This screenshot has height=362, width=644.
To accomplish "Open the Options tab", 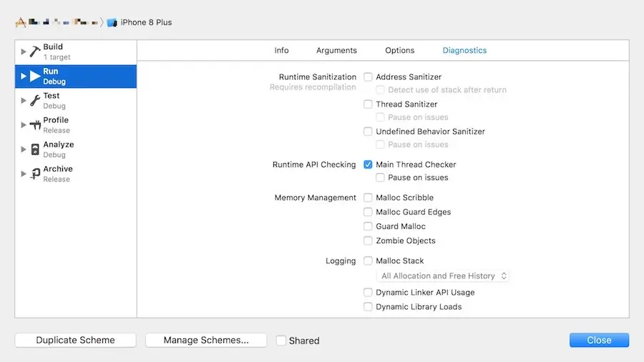I will click(399, 51).
